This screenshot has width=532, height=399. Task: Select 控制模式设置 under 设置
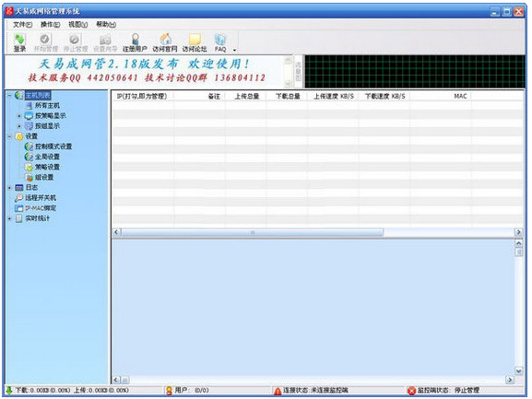(x=53, y=147)
